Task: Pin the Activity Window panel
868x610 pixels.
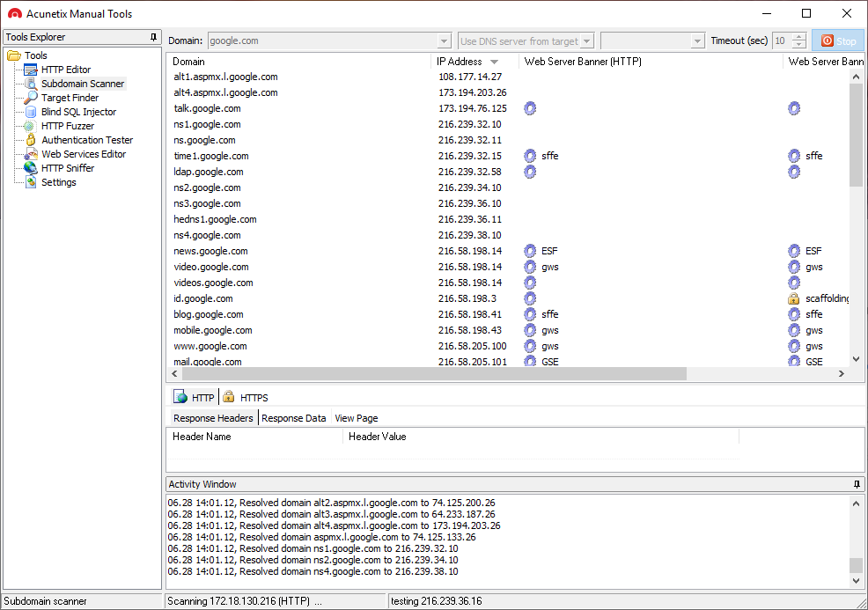Action: tap(857, 484)
